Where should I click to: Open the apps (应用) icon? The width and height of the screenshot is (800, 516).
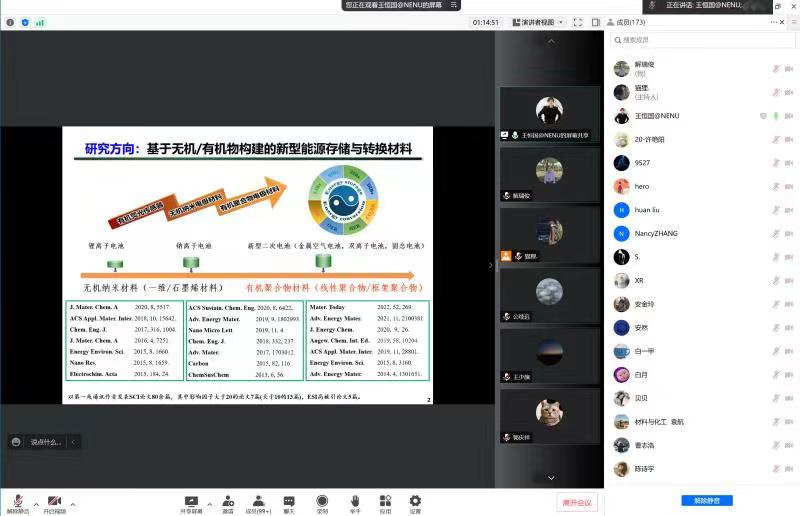385,501
